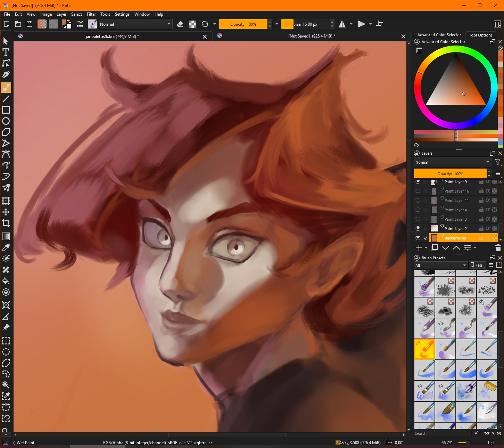Image resolution: width=504 pixels, height=448 pixels.
Task: Expand the layer blending mode combo box
Action: (452, 162)
